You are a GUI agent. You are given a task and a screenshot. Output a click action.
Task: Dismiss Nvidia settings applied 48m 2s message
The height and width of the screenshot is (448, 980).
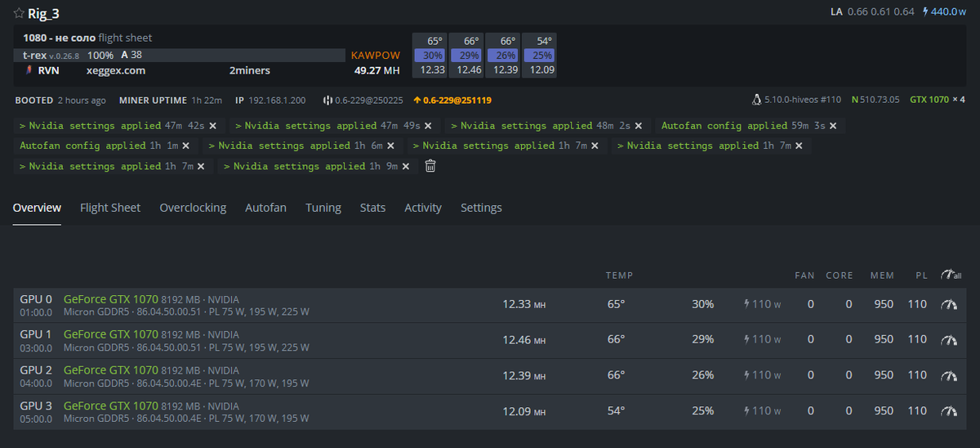(x=639, y=126)
